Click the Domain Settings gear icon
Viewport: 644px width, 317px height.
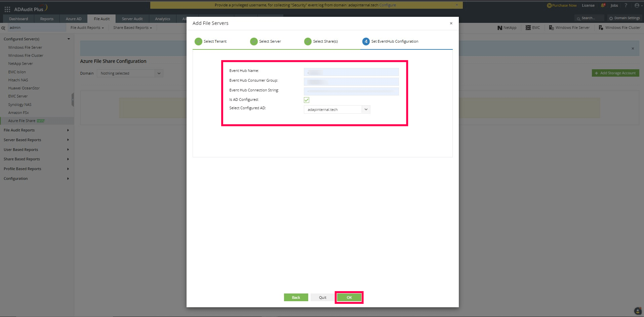click(x=611, y=18)
